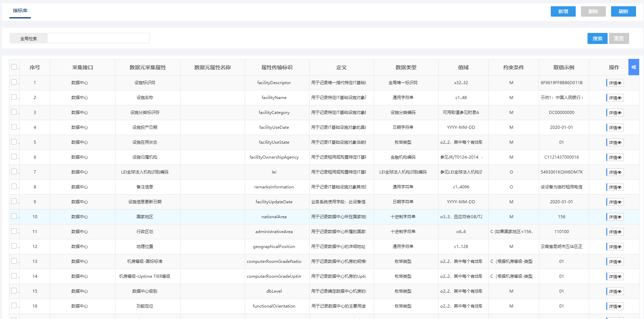Switch to the 指标库 tab

coord(20,11)
